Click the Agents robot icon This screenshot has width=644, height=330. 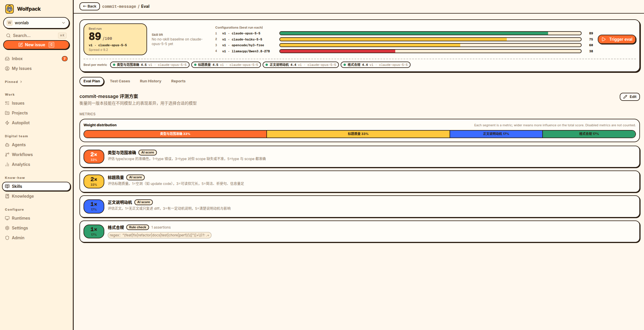(x=7, y=145)
